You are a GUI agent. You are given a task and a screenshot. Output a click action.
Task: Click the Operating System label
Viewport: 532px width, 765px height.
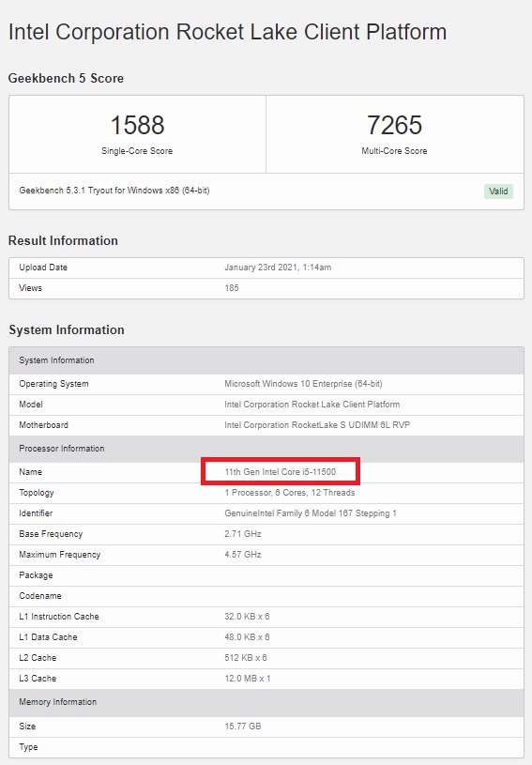tap(53, 384)
